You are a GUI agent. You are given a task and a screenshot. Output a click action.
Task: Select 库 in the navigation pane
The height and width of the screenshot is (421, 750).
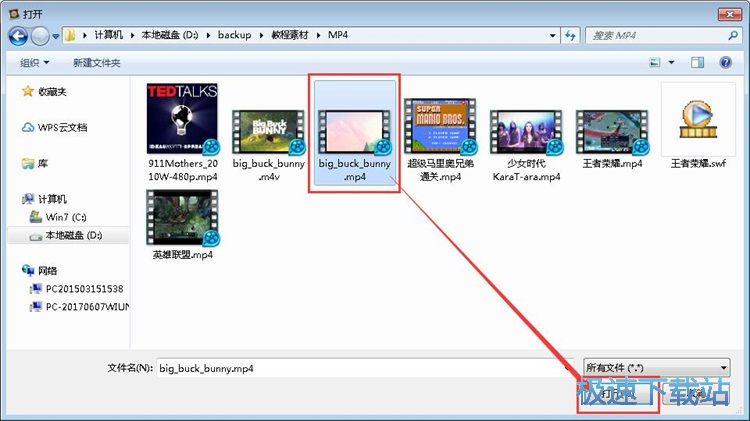(43, 164)
